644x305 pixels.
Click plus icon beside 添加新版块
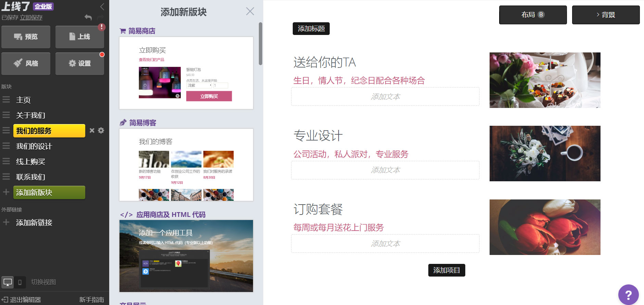6,192
